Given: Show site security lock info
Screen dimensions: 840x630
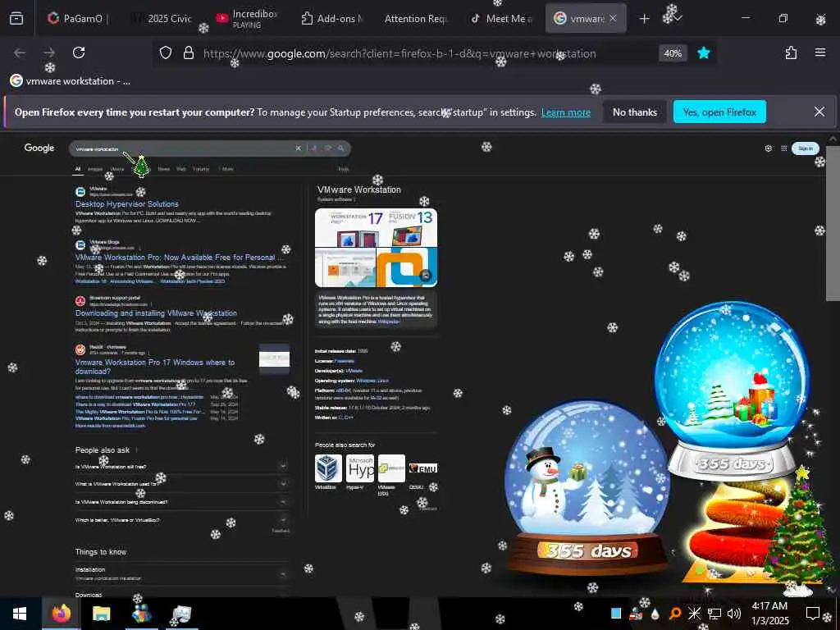Looking at the screenshot, I should point(188,53).
